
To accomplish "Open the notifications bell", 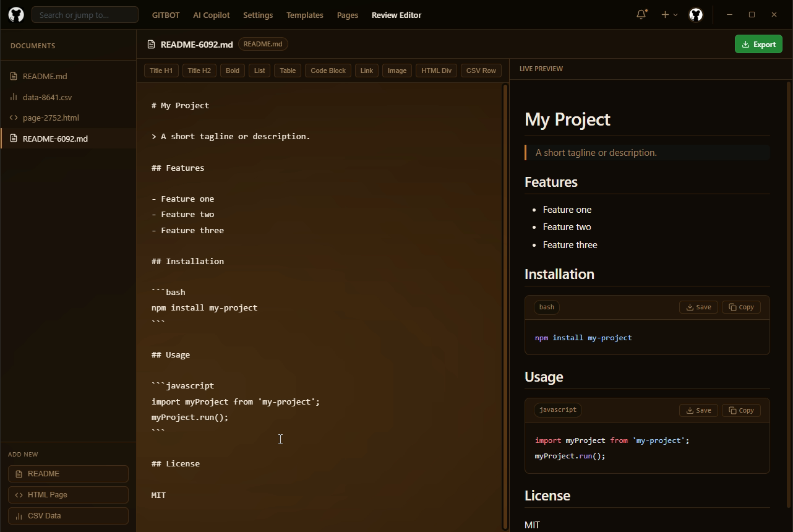I will point(641,14).
